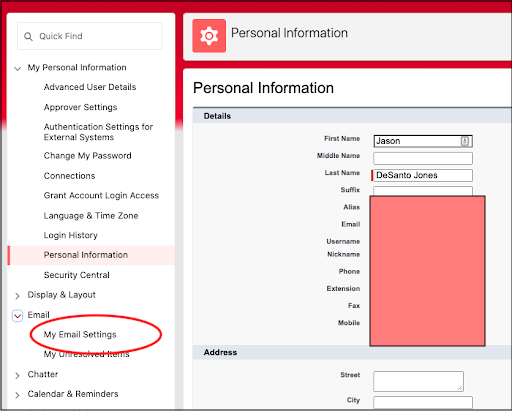Expand Calendar & Reminders section
Image resolution: width=512 pixels, height=411 pixels.
(x=18, y=395)
